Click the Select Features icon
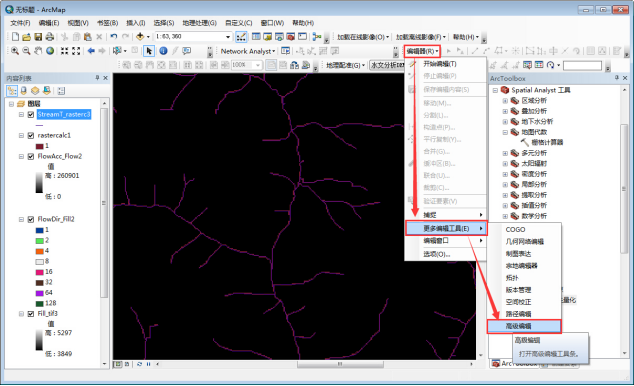Image resolution: width=634 pixels, height=386 pixels. coord(117,51)
